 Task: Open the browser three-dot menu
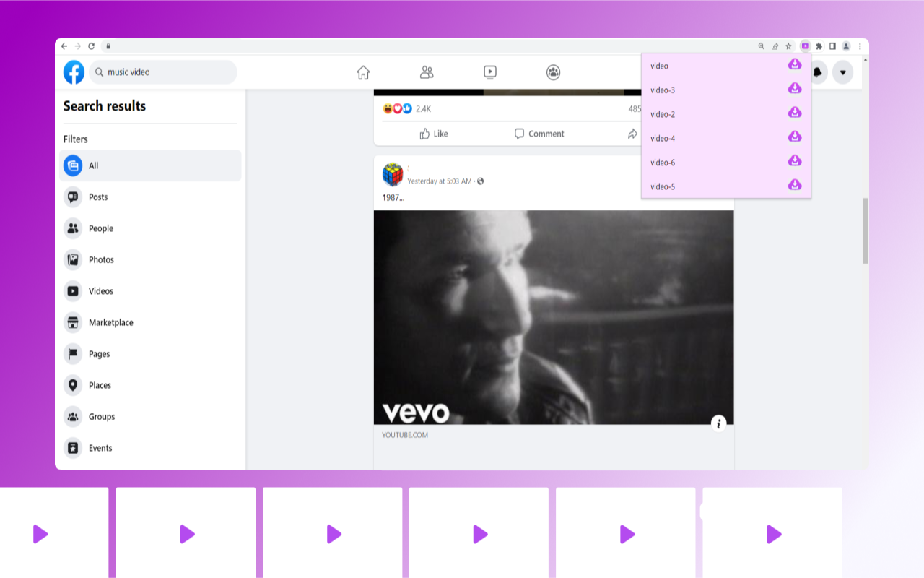tap(860, 46)
